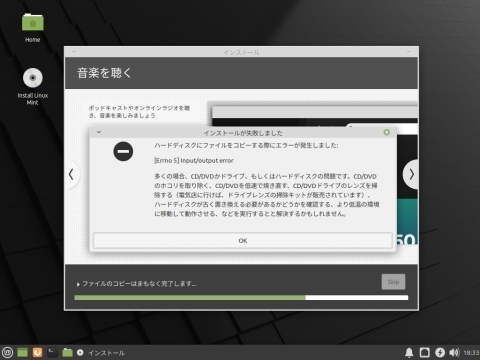Click the podcast description text on slide

click(139, 112)
